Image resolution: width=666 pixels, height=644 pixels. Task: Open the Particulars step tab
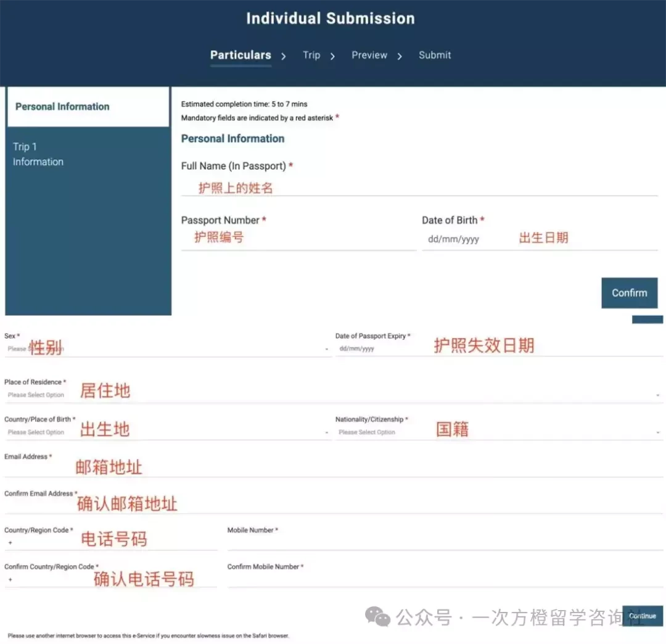point(240,56)
